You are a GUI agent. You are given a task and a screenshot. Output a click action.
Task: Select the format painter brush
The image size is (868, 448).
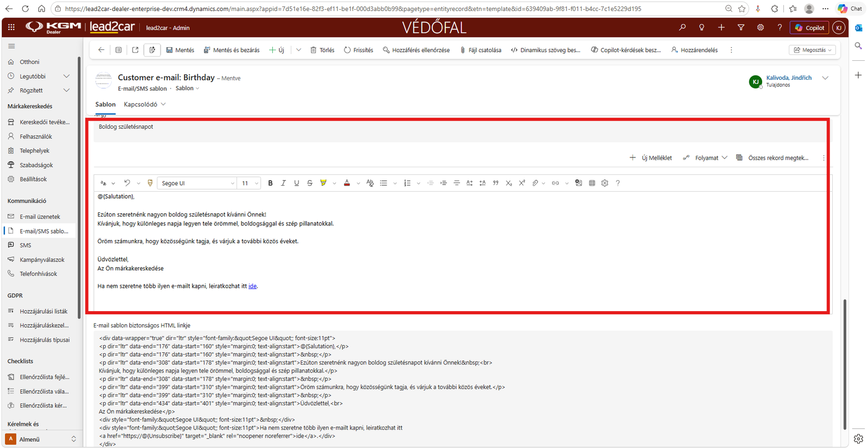point(150,183)
